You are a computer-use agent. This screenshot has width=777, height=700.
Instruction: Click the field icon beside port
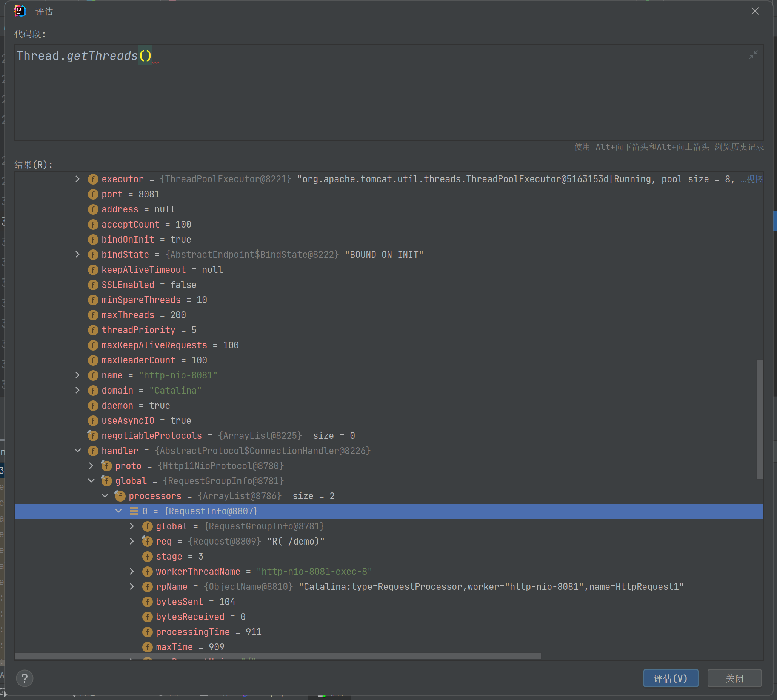(93, 194)
